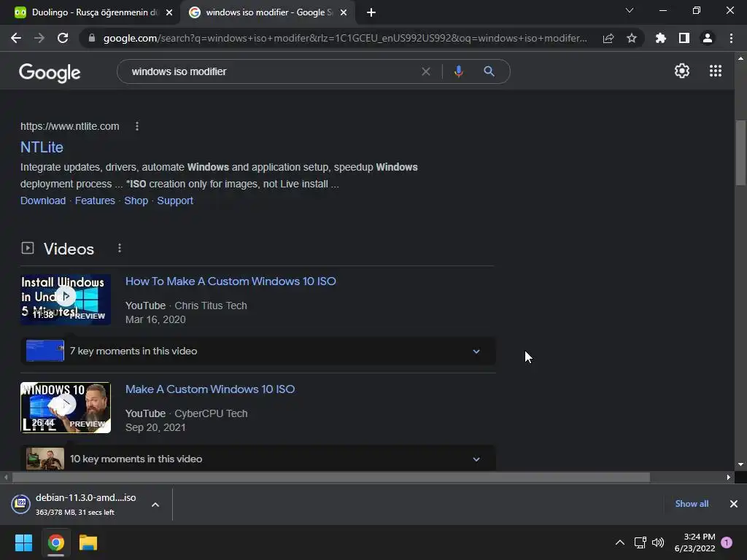Click the horizontal scrollbar thumb
The image size is (747, 560).
pyautogui.click(x=330, y=477)
